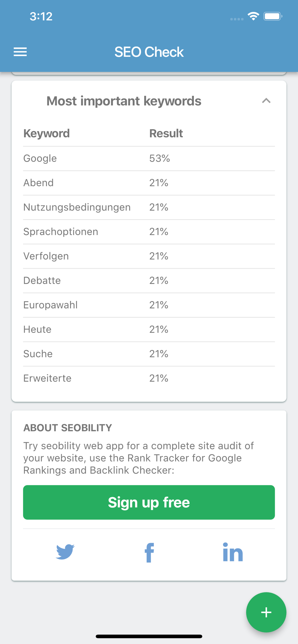Expand the section above the keywords card

point(149,73)
